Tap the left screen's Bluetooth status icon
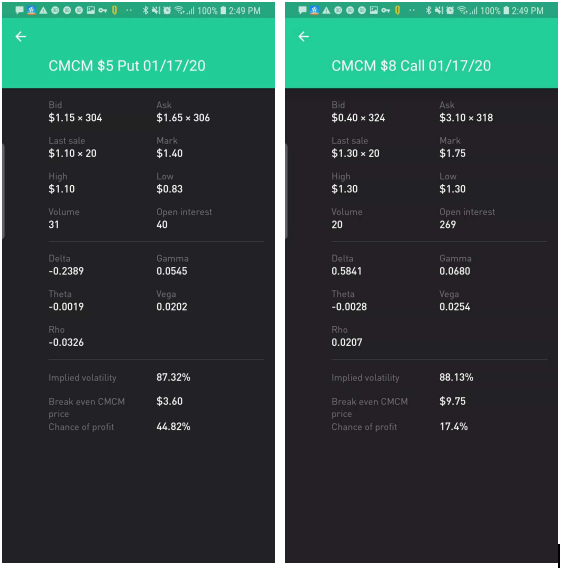Screen dimensions: 562x568 (x=145, y=11)
